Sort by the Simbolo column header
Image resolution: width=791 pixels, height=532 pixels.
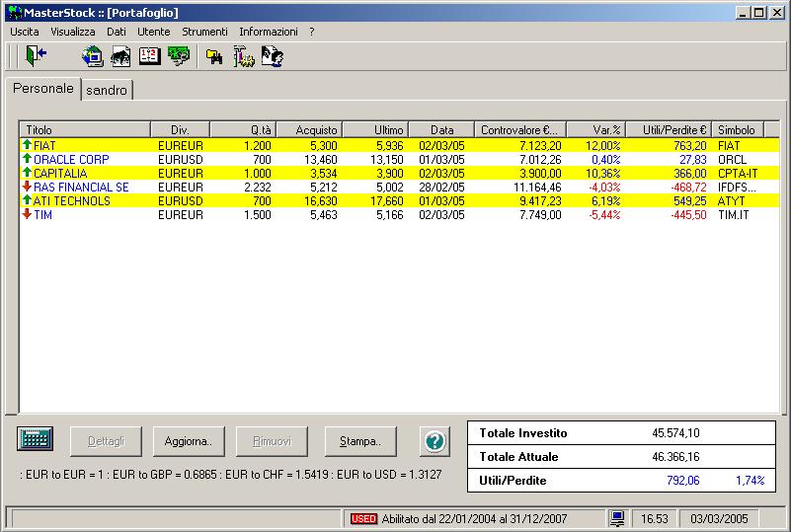pos(738,129)
